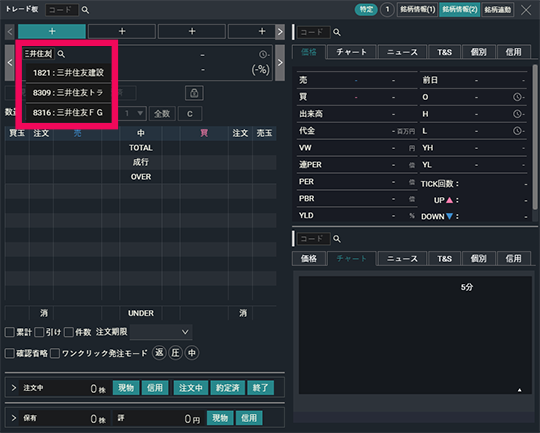Open the 注文期限 dropdown
This screenshot has width=540, height=433.
[161, 332]
